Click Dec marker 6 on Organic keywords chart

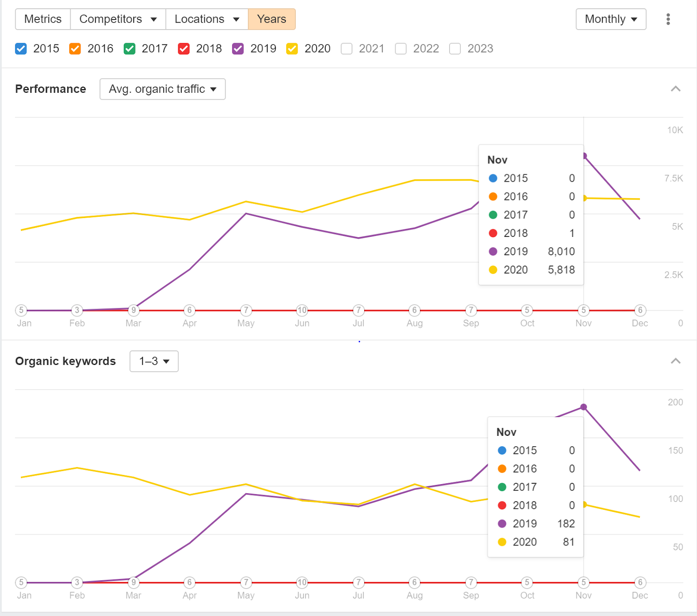640,582
